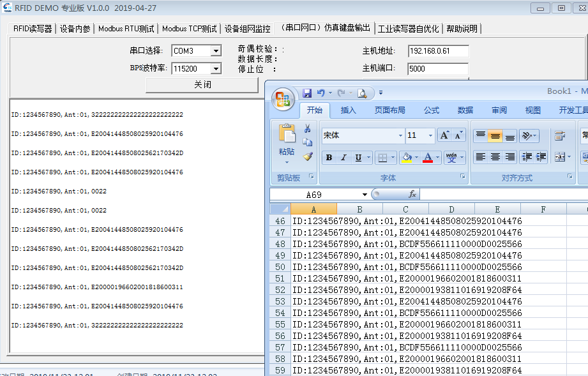588x376 pixels.
Task: Toggle bold formatting
Action: 329,158
